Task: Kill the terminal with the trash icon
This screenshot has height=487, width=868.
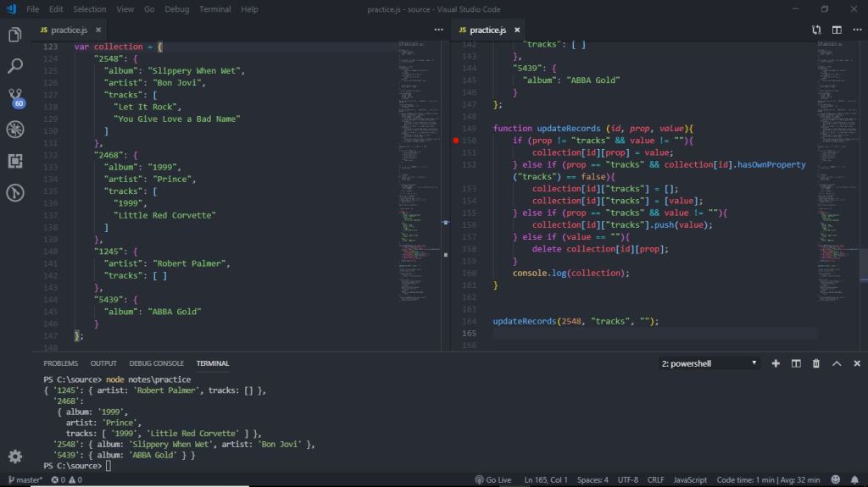Action: (816, 363)
